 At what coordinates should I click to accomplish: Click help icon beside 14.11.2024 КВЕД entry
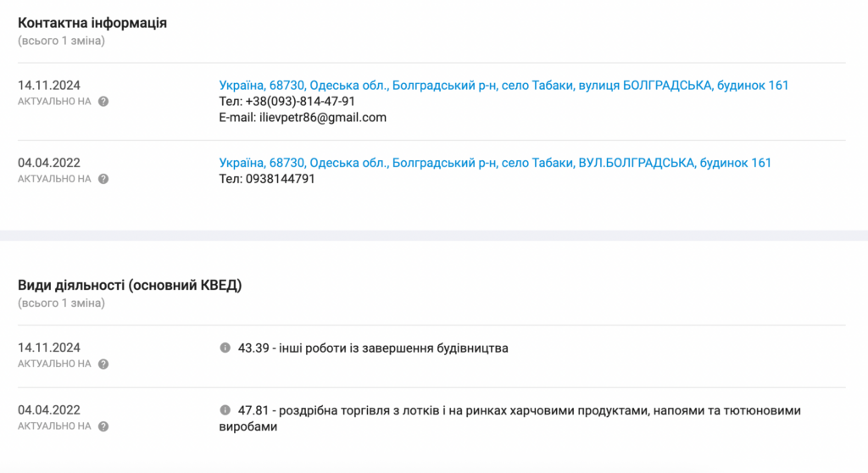(103, 364)
